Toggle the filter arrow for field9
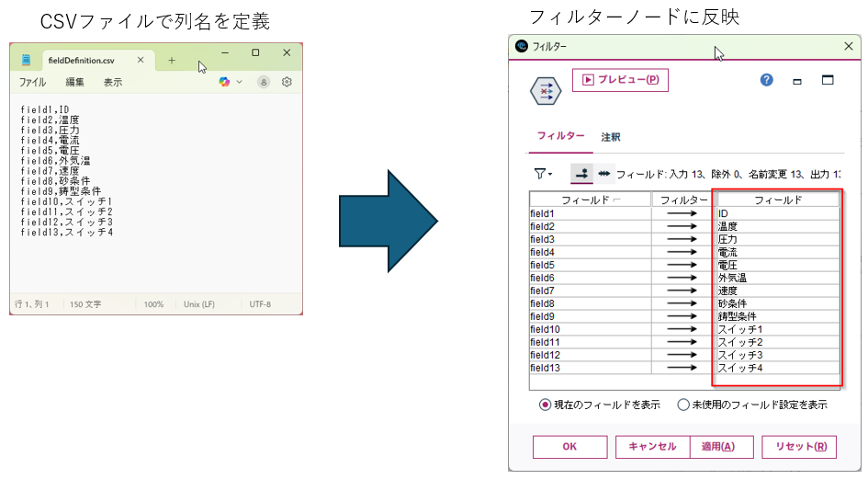Image resolution: width=868 pixels, height=479 pixels. point(682,316)
